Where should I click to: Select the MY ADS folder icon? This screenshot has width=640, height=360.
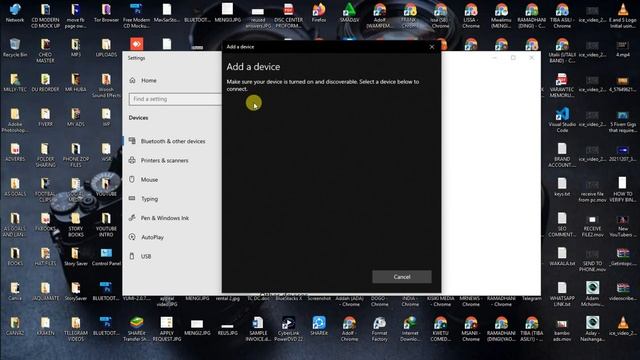pyautogui.click(x=76, y=117)
